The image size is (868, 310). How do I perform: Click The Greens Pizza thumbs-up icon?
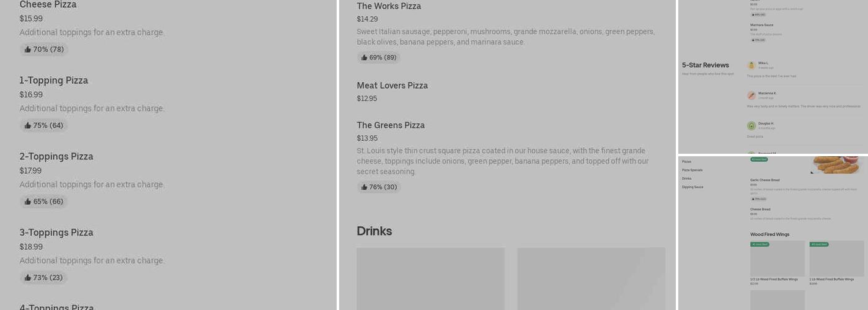pos(365,187)
